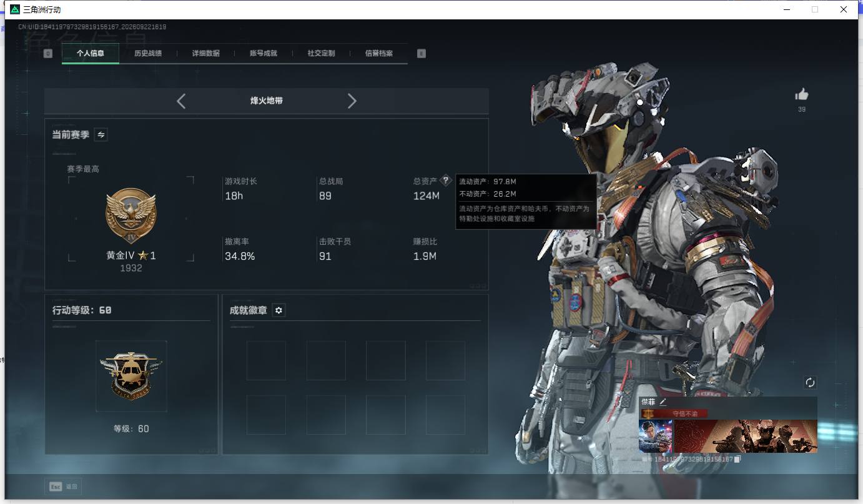Click the rotate character refresh icon

pyautogui.click(x=810, y=382)
